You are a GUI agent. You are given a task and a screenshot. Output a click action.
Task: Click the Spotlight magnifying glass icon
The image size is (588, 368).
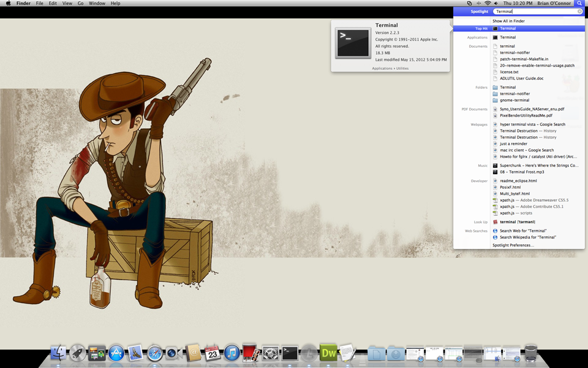coord(580,3)
